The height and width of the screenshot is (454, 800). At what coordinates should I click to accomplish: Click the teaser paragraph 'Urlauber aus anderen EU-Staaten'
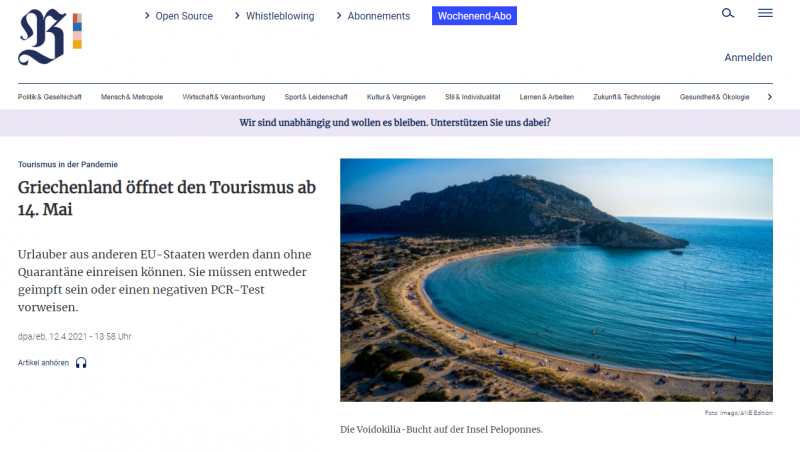tap(165, 281)
